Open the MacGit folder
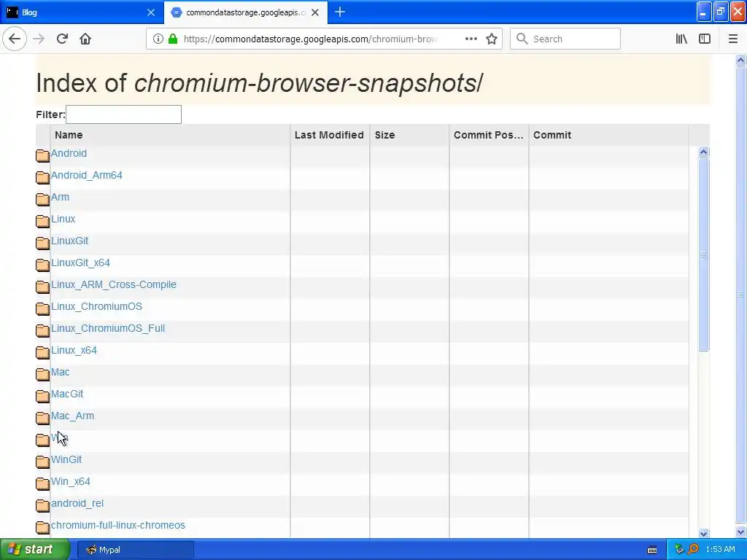747x560 pixels. pyautogui.click(x=67, y=394)
